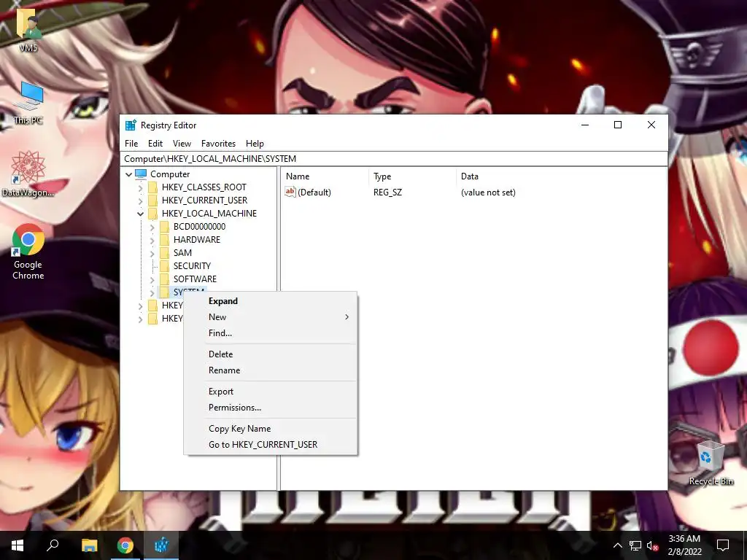Select the Computer root node icon
The image size is (747, 560).
coord(141,174)
